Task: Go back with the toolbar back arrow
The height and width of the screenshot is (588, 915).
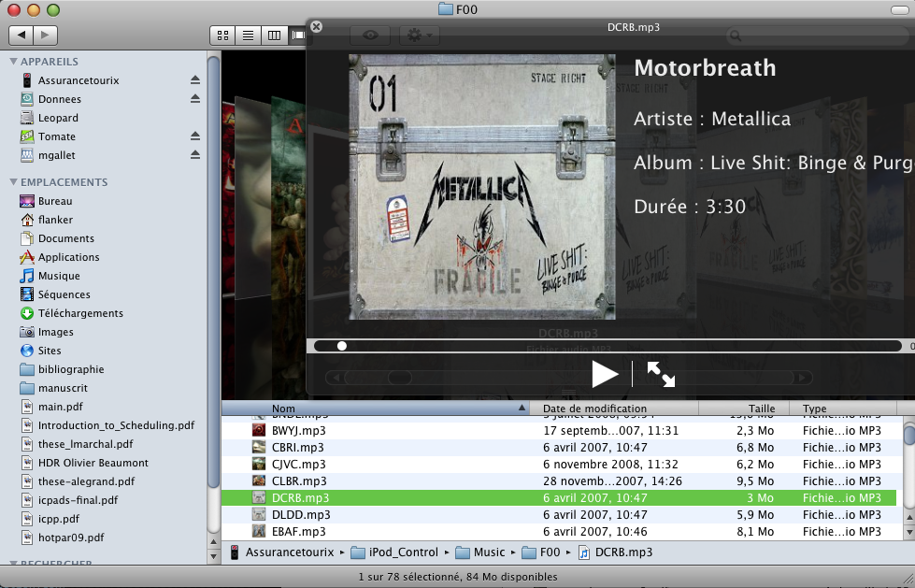Action: pos(21,35)
